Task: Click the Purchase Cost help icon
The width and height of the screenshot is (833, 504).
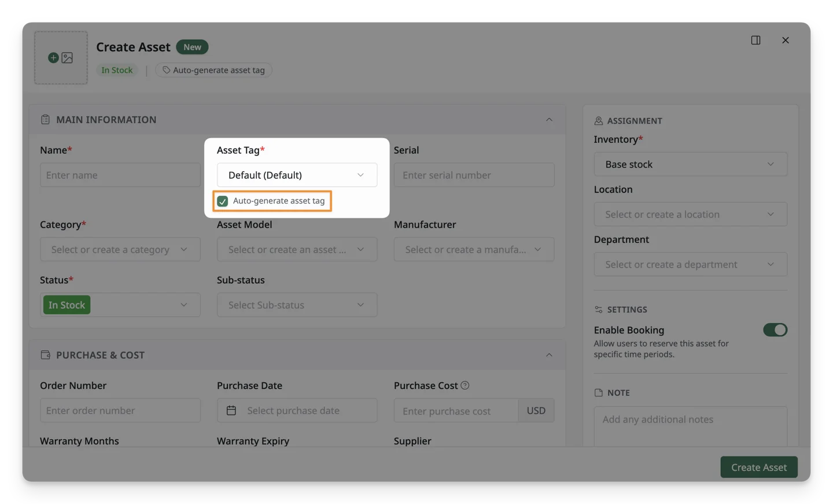Action: pyautogui.click(x=465, y=385)
